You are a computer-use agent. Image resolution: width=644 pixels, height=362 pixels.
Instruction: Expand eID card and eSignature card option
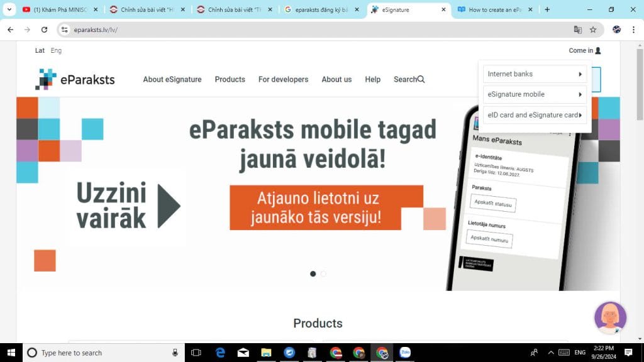pyautogui.click(x=534, y=115)
